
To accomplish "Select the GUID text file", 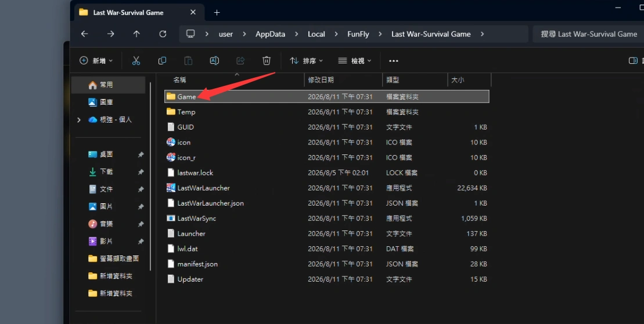I will [x=327, y=127].
